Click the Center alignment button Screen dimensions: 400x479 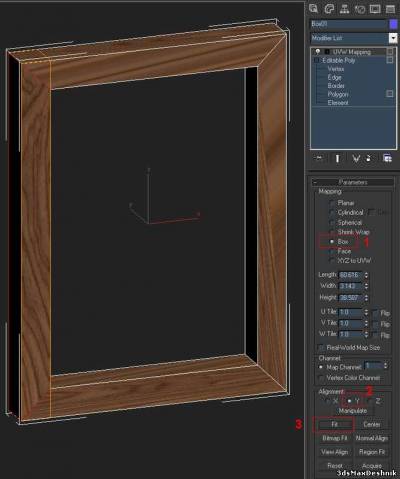pos(372,424)
